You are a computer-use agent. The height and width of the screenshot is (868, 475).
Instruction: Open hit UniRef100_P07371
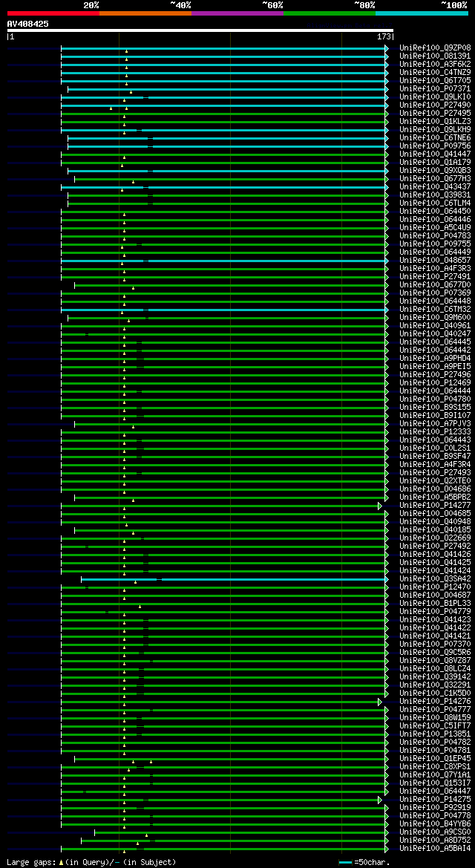435,89
